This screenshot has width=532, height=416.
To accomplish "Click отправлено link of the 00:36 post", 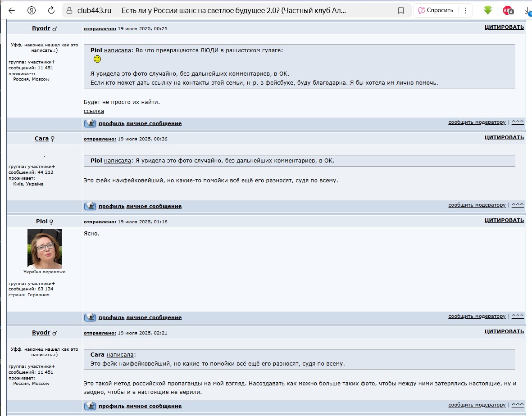I will [x=100, y=139].
